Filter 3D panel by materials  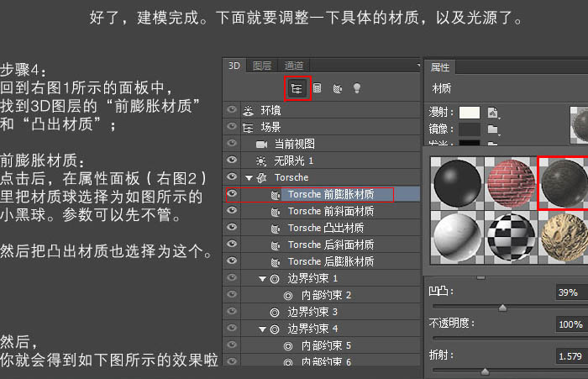[x=338, y=88]
